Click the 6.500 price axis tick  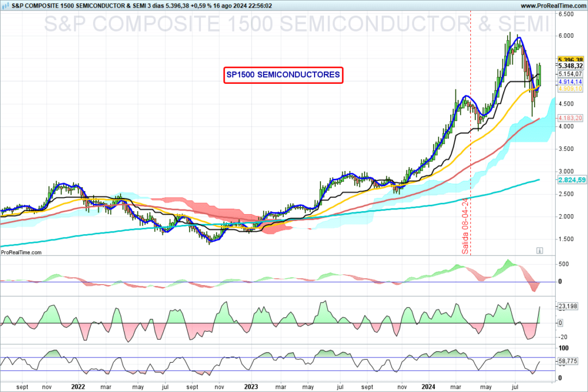[x=566, y=14]
